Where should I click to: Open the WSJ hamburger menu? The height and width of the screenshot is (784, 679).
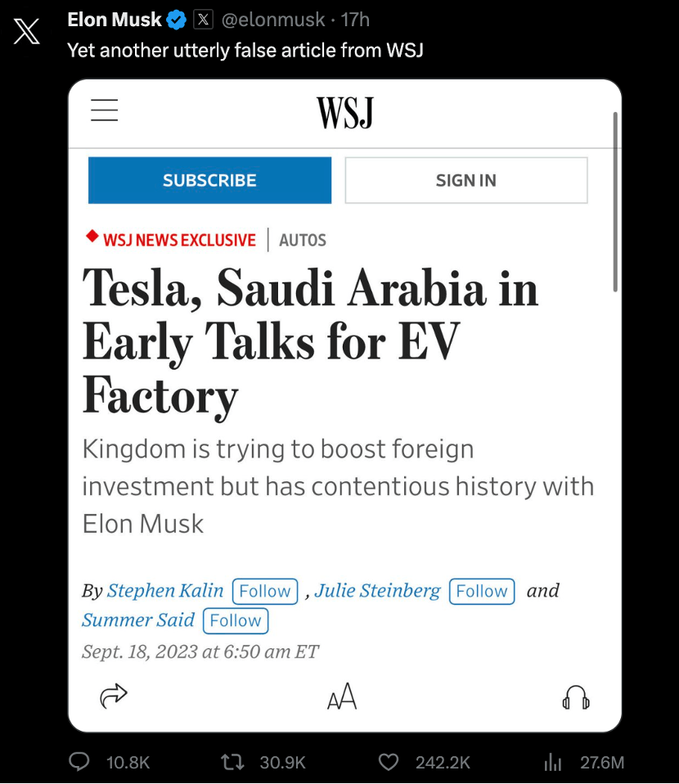pyautogui.click(x=105, y=110)
